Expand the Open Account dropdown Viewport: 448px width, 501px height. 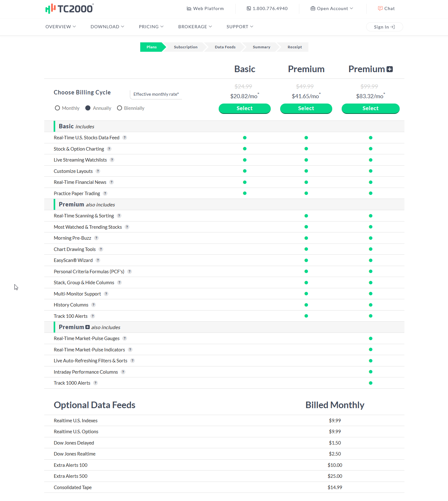coord(332,8)
